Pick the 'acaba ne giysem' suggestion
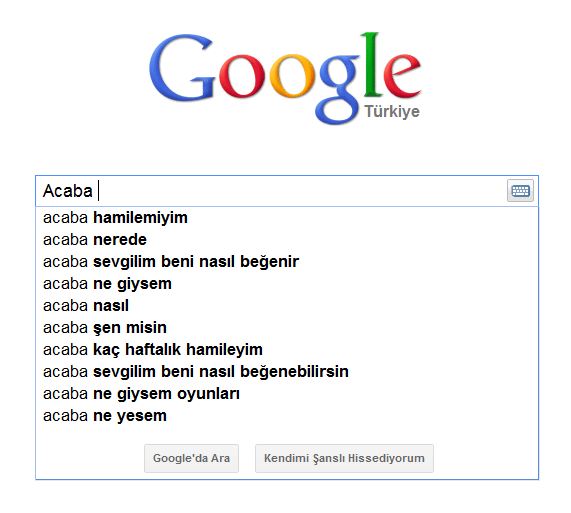The height and width of the screenshot is (513, 571). [287, 284]
